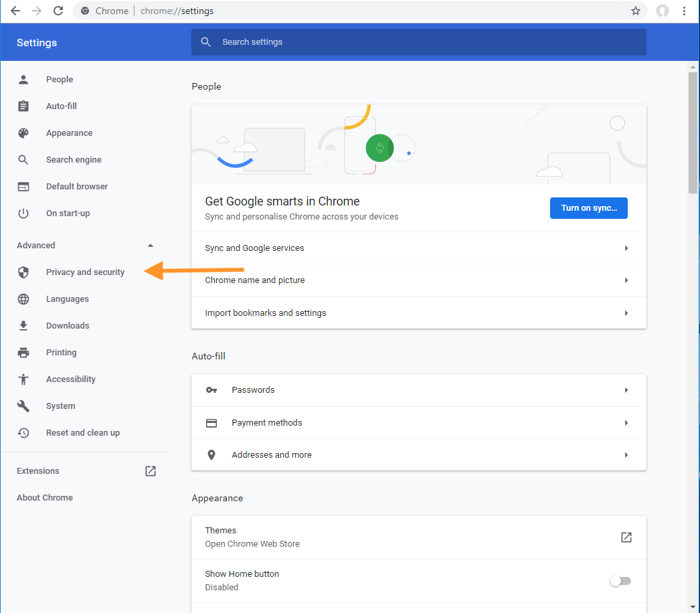
Task: Click the Open Chrome Web Store text
Action: [x=252, y=544]
